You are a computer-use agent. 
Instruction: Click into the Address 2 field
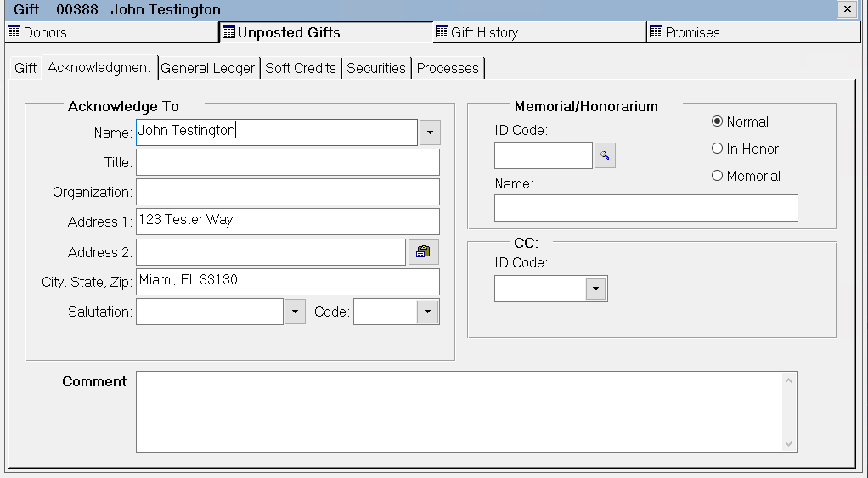(x=271, y=252)
